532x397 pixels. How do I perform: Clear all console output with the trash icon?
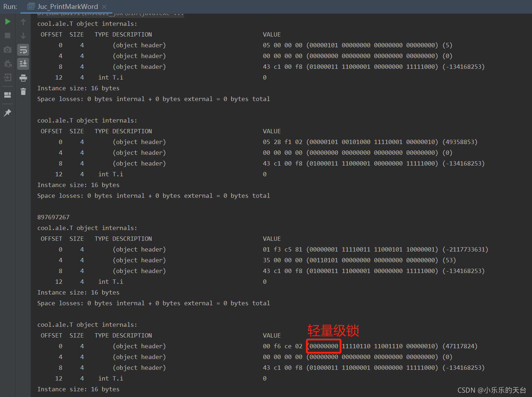tap(23, 92)
